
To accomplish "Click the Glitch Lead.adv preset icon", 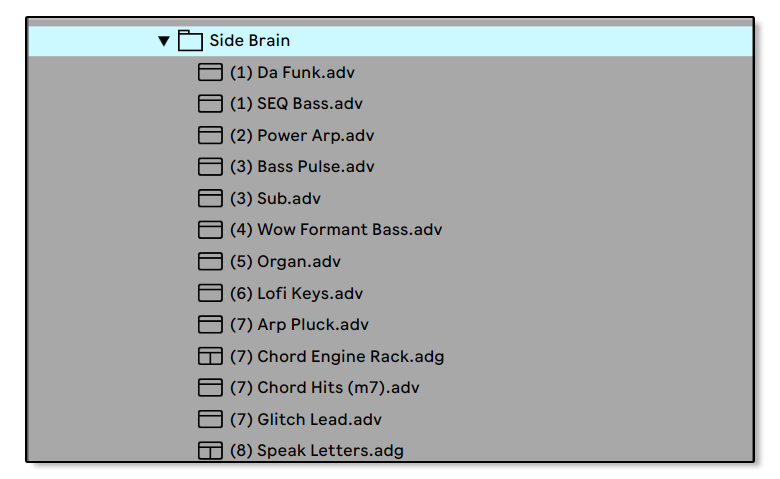I will [209, 419].
